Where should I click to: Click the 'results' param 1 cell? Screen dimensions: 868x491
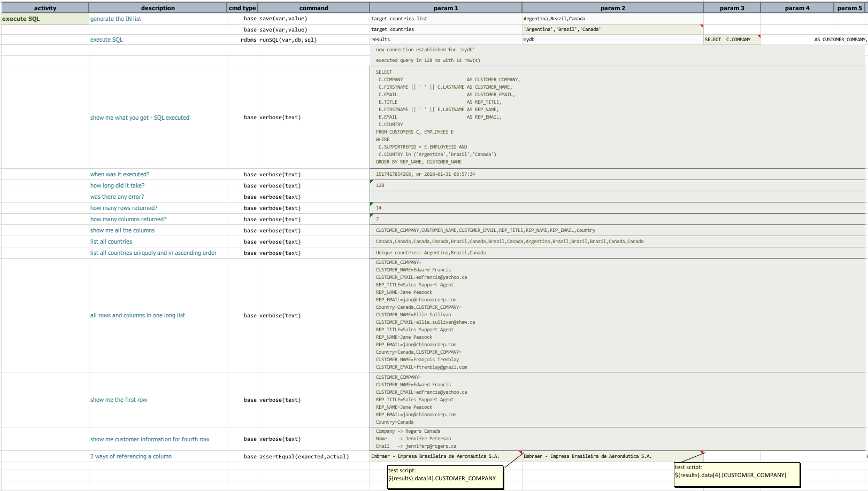pyautogui.click(x=445, y=40)
